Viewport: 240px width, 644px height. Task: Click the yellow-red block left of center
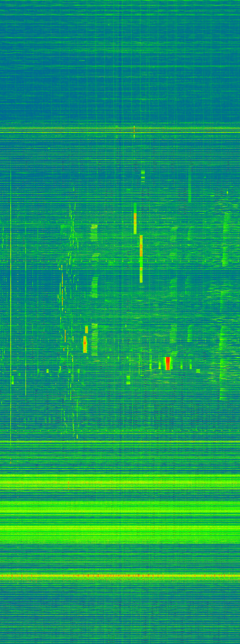[x=85, y=344]
